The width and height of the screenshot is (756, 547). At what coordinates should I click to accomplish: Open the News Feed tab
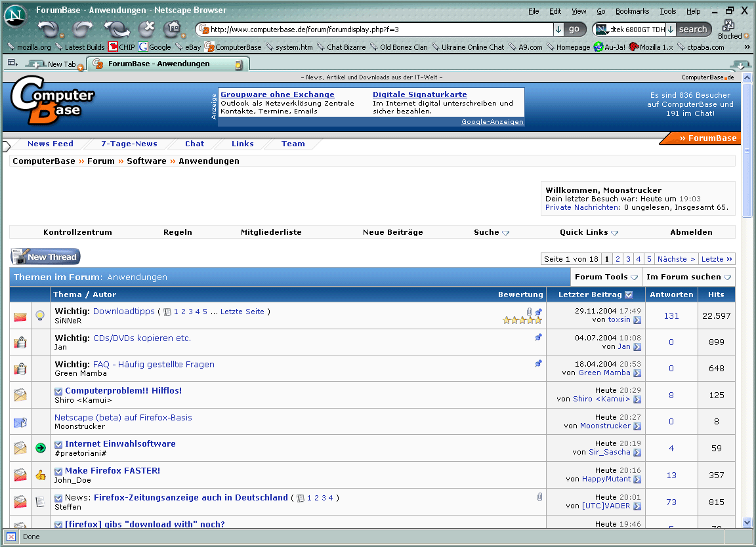(x=50, y=144)
